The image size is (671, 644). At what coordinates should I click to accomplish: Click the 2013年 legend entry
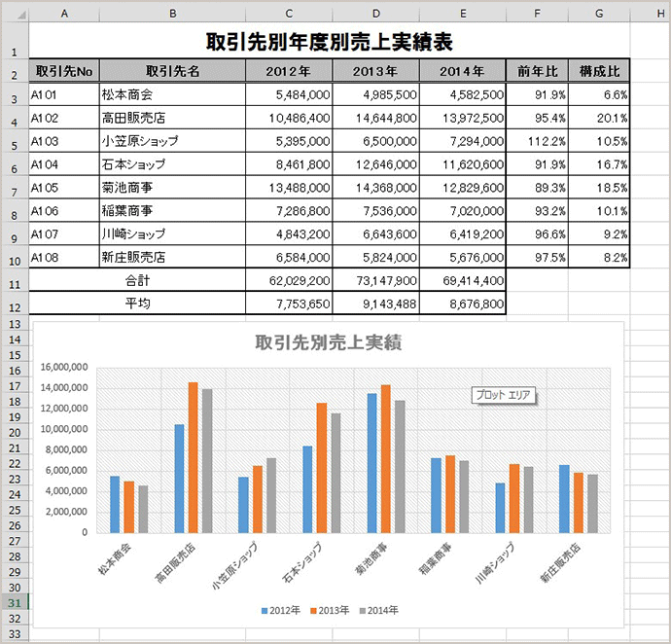click(330, 610)
